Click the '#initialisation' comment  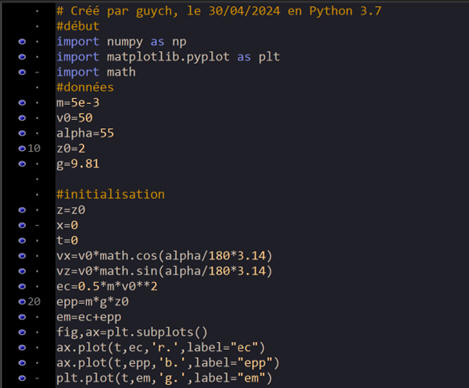coord(110,194)
